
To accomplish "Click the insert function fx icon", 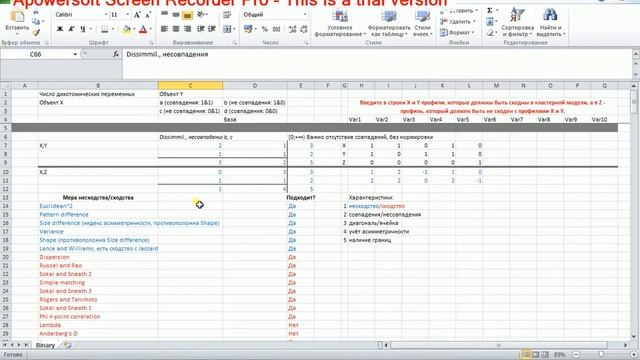I will tap(116, 54).
